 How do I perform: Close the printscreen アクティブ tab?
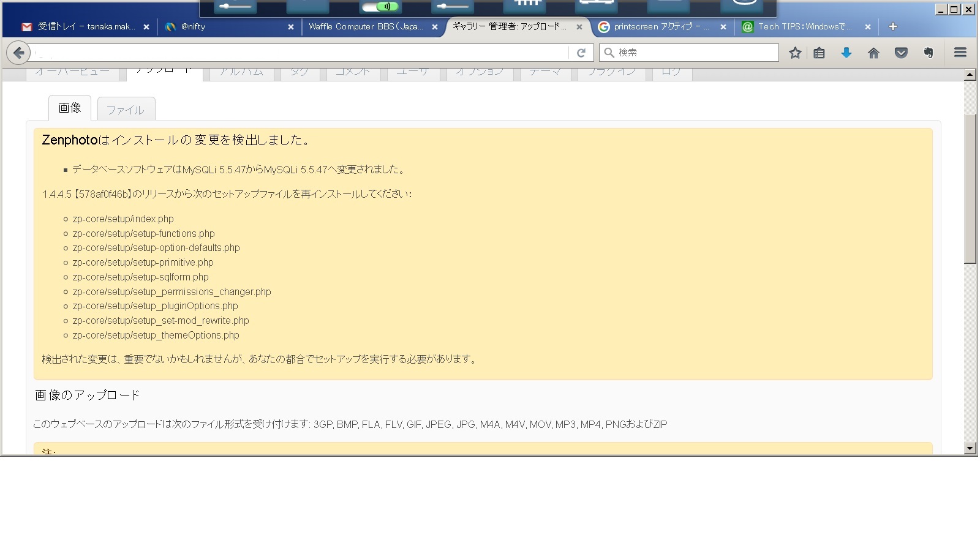click(x=723, y=27)
